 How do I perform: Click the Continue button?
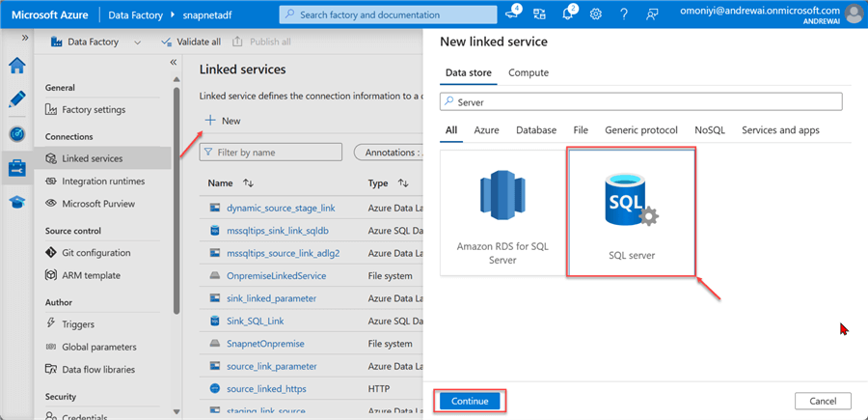click(470, 401)
